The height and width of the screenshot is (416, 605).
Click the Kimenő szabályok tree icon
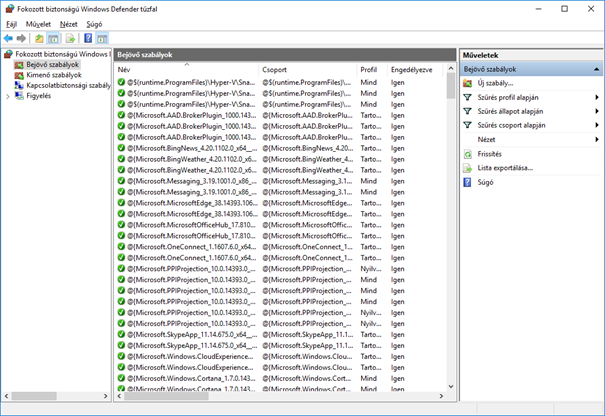[x=19, y=75]
